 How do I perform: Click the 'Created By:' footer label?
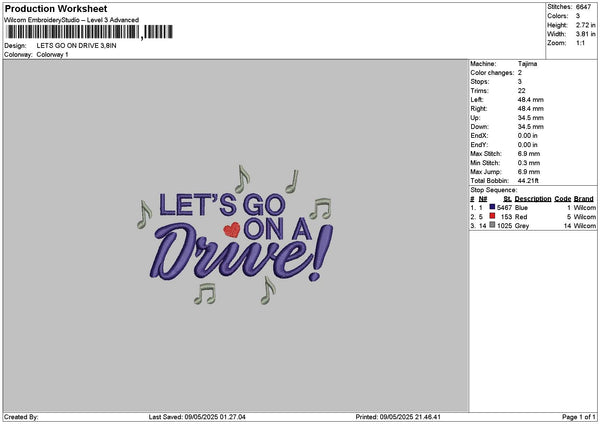click(x=21, y=417)
